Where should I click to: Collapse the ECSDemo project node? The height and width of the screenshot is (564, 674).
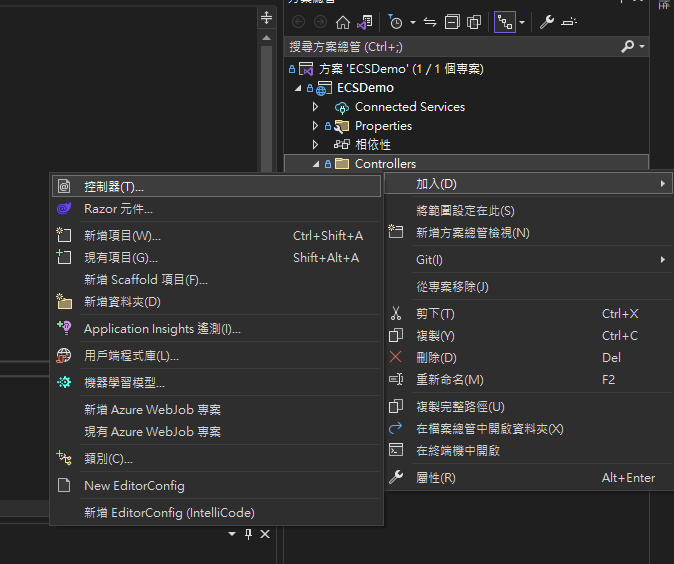298,88
